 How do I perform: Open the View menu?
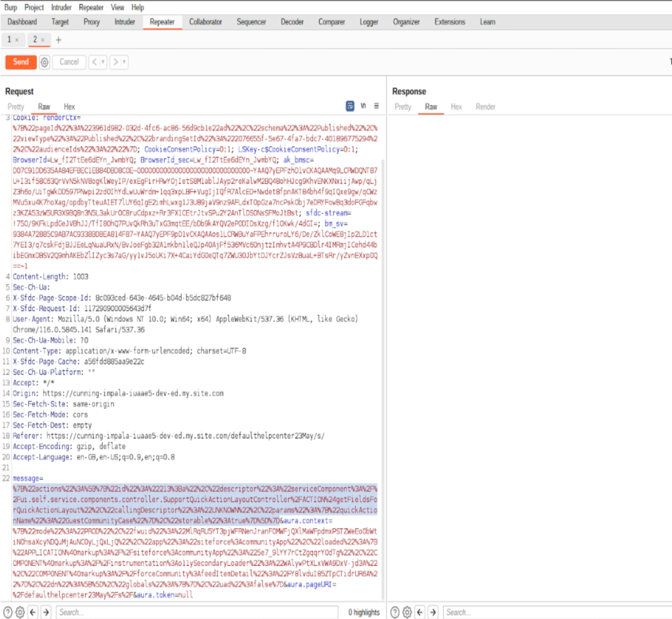pyautogui.click(x=117, y=7)
